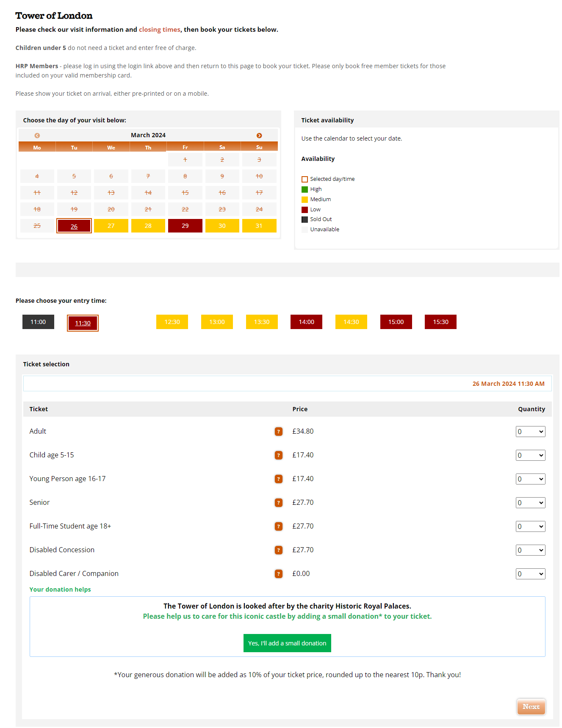Open Senior quantity dropdown
This screenshot has width=562, height=728.
[x=530, y=503]
